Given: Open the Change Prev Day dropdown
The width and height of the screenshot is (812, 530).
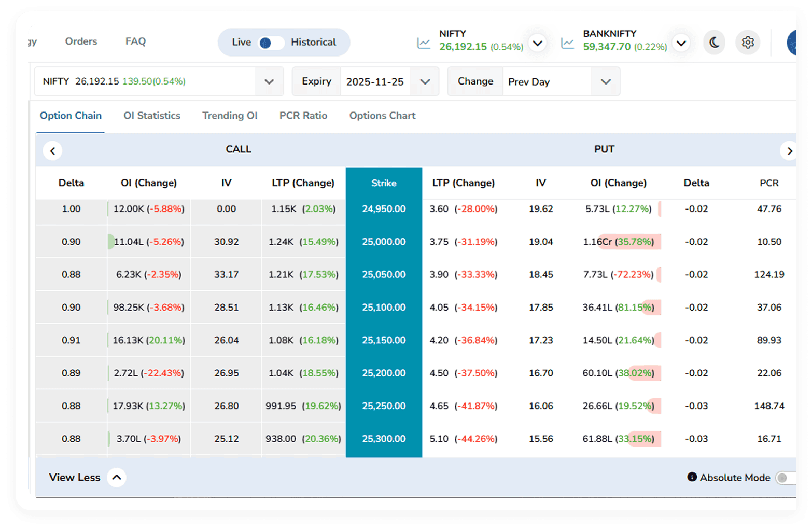Looking at the screenshot, I should click(x=605, y=82).
